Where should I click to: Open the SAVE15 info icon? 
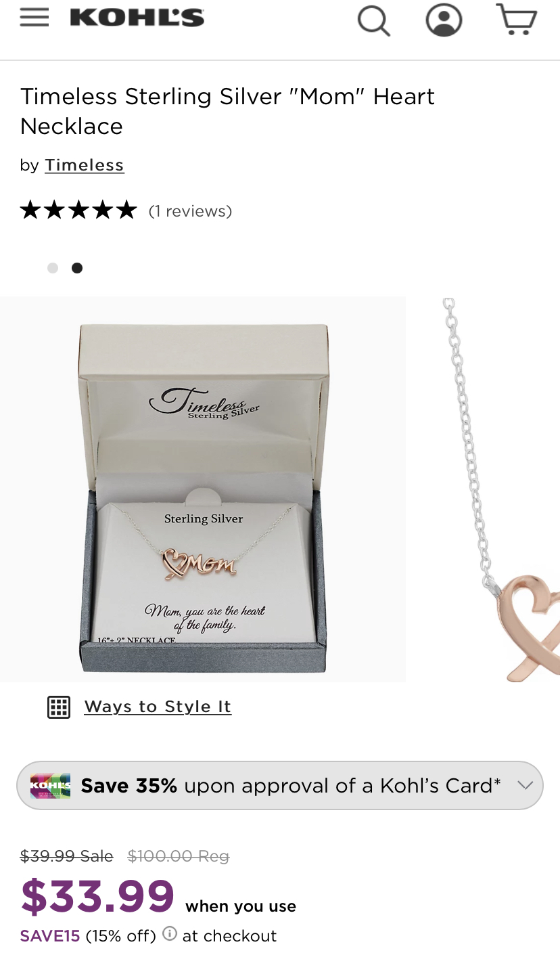pyautogui.click(x=170, y=934)
